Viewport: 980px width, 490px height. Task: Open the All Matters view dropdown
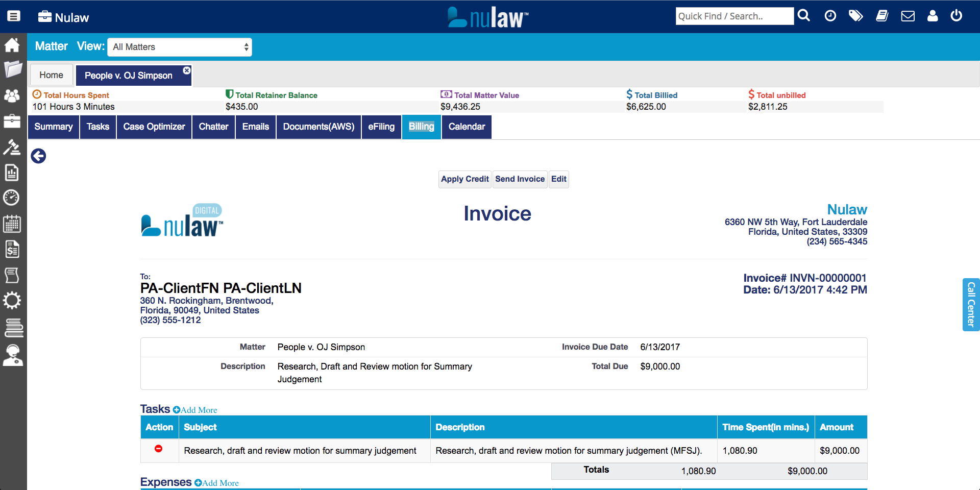coord(180,47)
